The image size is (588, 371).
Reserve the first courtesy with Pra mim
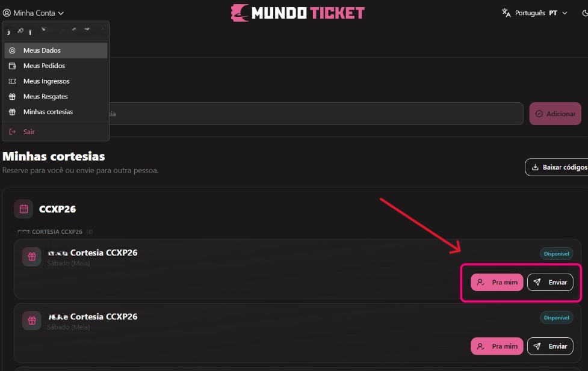click(x=497, y=282)
